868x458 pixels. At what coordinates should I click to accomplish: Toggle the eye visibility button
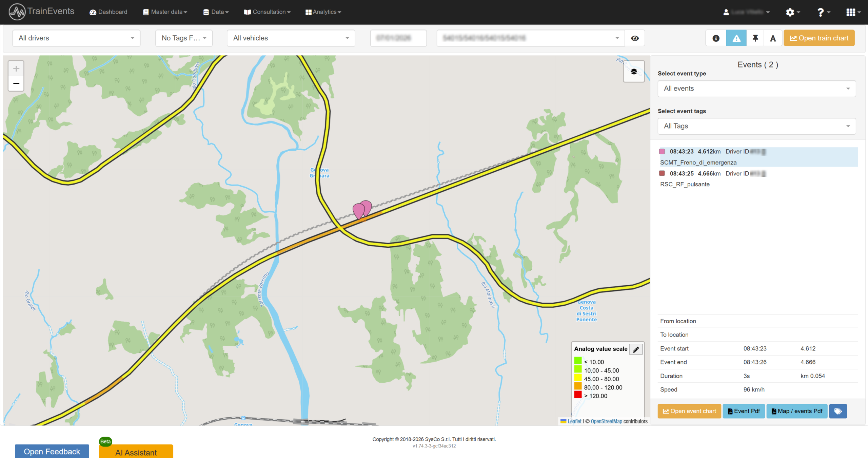click(635, 38)
